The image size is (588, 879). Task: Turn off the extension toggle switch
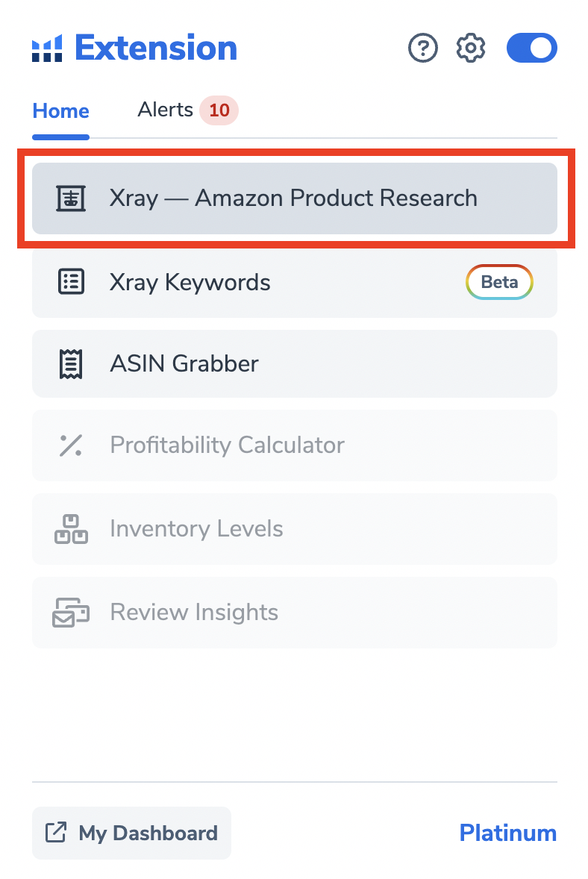pos(531,49)
